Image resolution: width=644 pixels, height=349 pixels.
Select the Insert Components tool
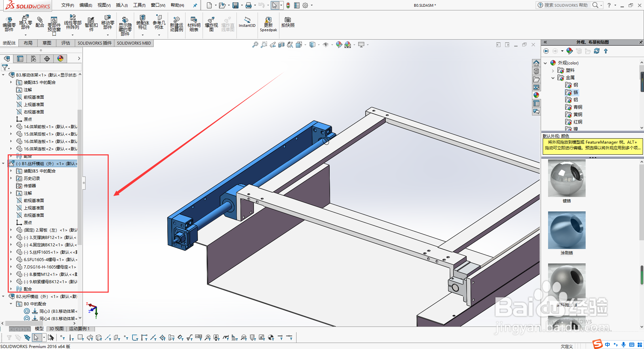tap(25, 24)
